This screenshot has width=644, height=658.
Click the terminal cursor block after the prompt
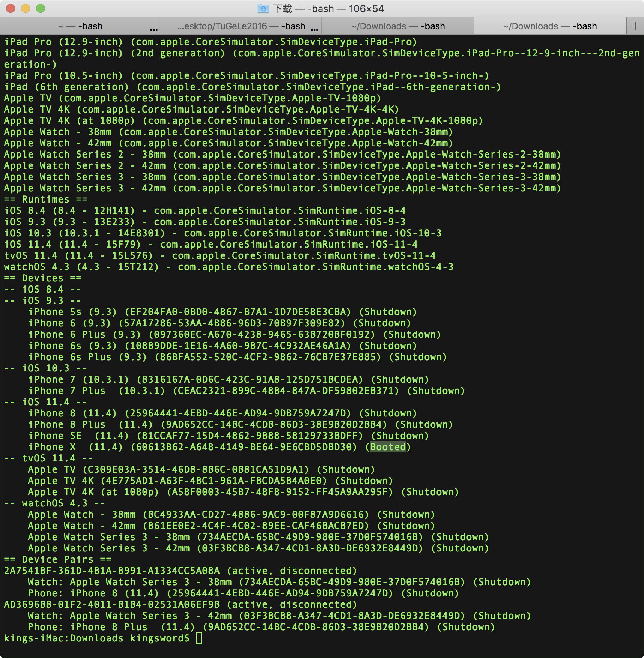199,638
